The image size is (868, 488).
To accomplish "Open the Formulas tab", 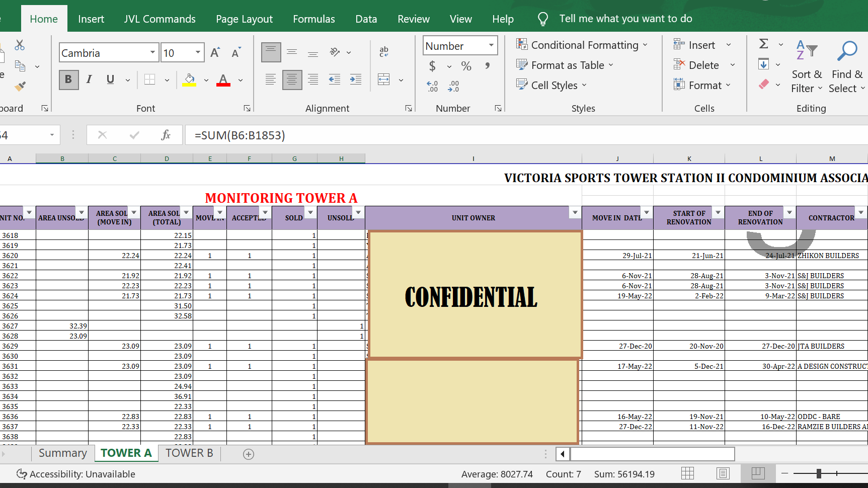I will 314,19.
